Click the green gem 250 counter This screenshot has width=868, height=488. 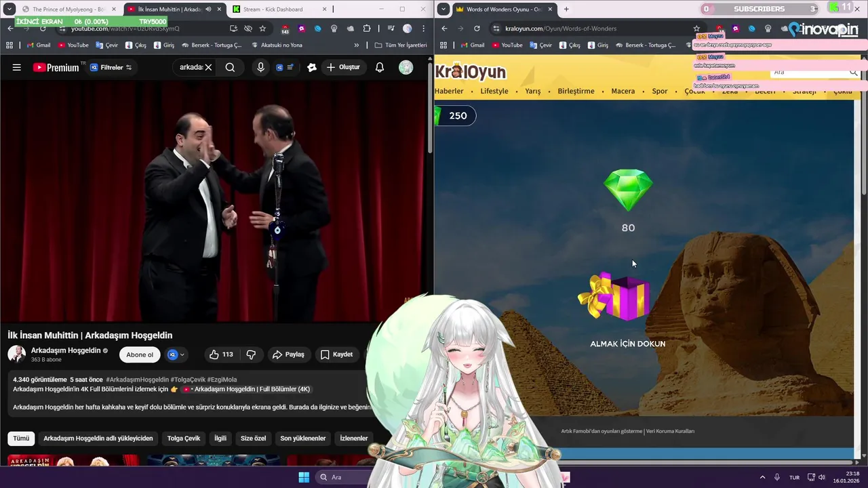pos(456,116)
